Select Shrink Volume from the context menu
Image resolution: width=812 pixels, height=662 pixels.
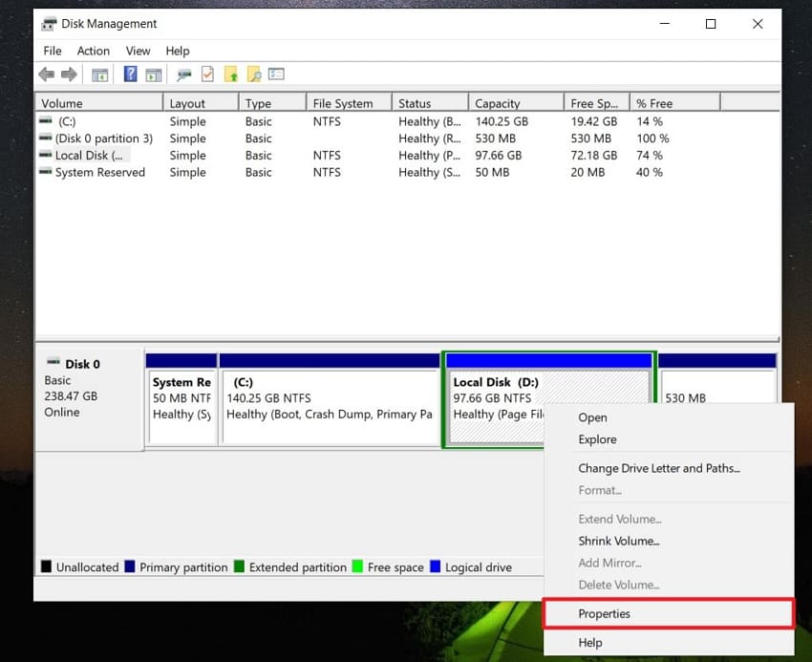[618, 541]
